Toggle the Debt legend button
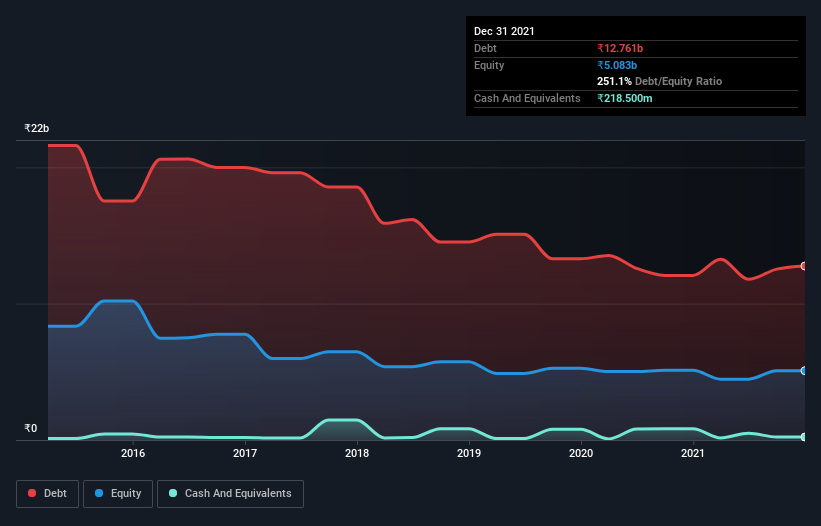The height and width of the screenshot is (526, 821). pyautogui.click(x=47, y=494)
